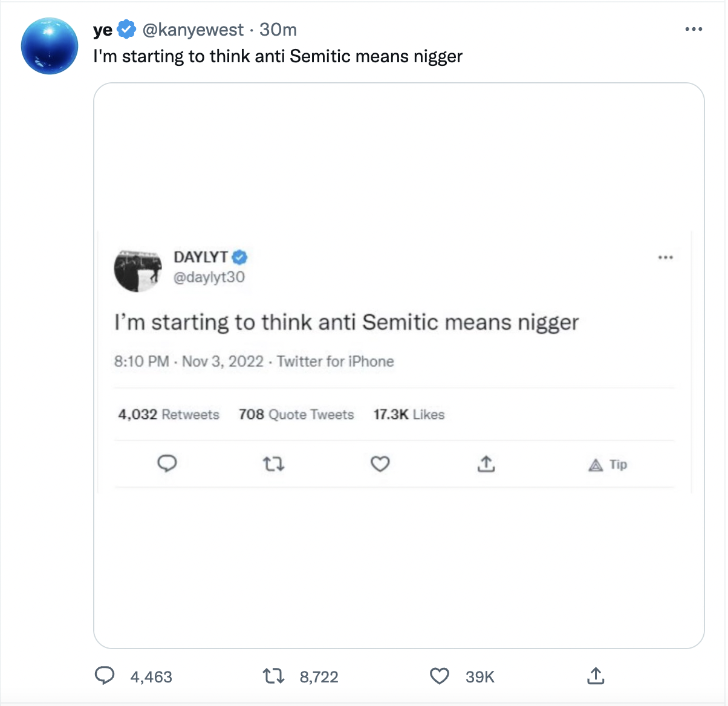Open @daylyt30 profile link
Screen dimensions: 728x706
click(x=210, y=277)
